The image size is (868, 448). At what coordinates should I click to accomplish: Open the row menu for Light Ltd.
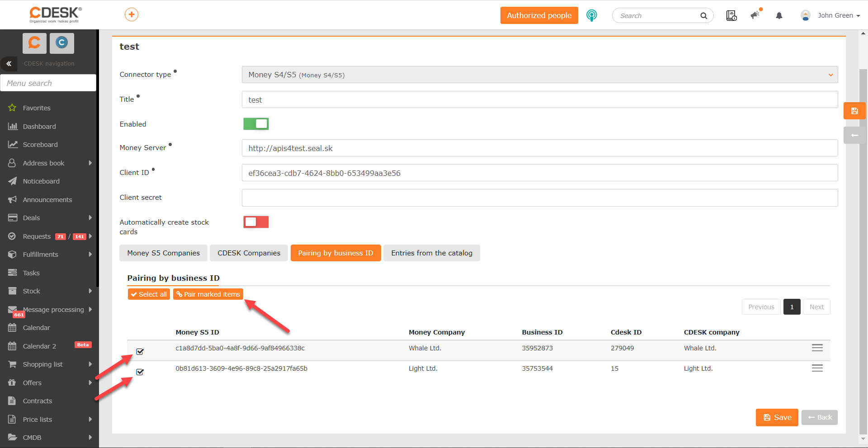click(817, 368)
